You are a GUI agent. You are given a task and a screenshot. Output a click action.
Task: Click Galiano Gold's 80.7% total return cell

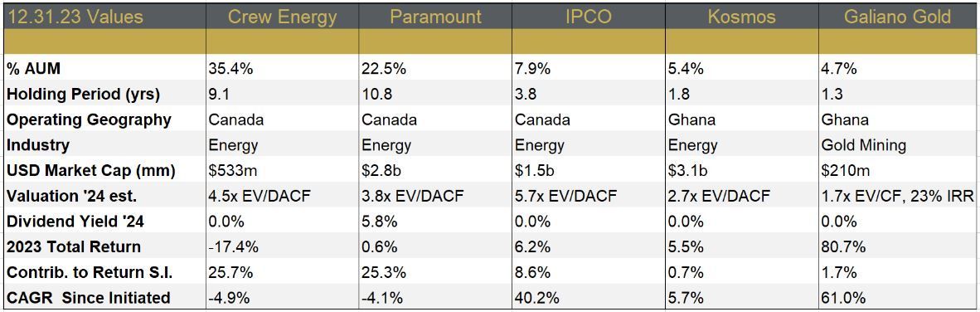(898, 247)
